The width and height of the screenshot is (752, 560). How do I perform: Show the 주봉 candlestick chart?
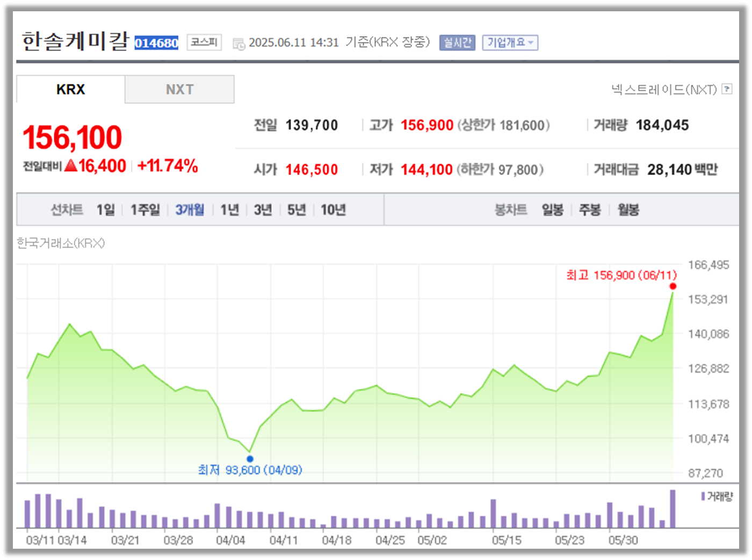tap(590, 209)
